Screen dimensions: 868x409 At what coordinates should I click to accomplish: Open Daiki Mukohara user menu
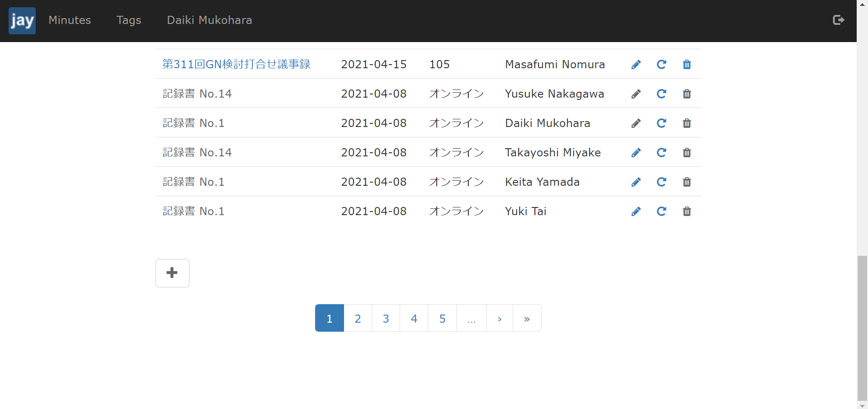[x=209, y=20]
